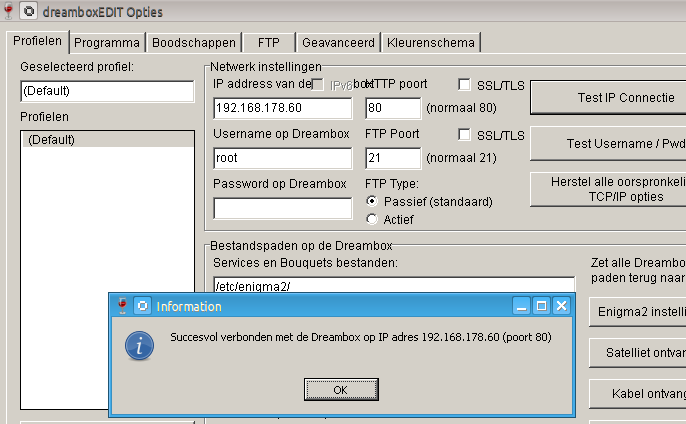686x424 pixels.
Task: Click the IP address field 192.168.178.60
Action: [283, 108]
